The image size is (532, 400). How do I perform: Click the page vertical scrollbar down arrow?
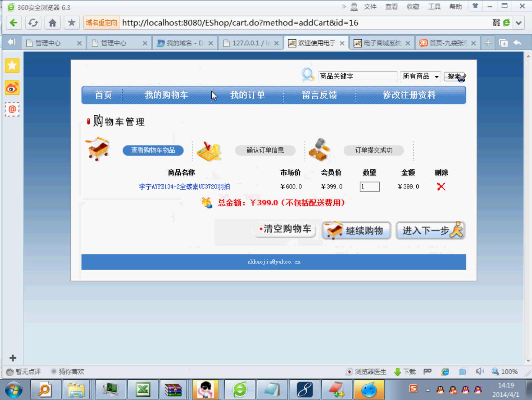[x=528, y=361]
